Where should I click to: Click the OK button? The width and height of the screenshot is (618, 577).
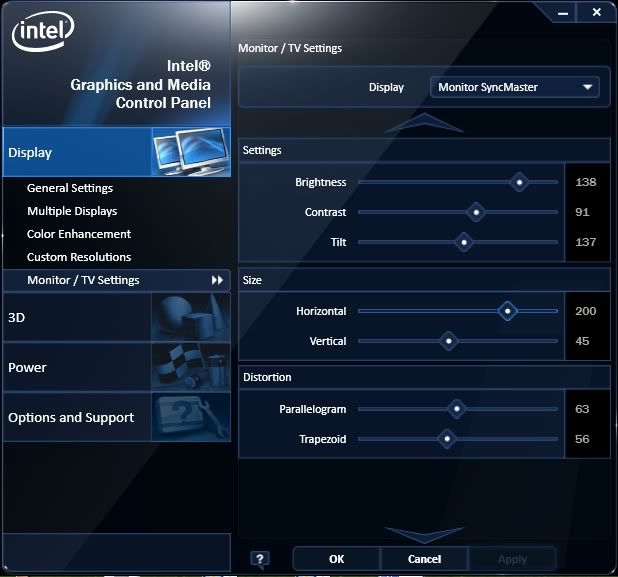coord(337,559)
